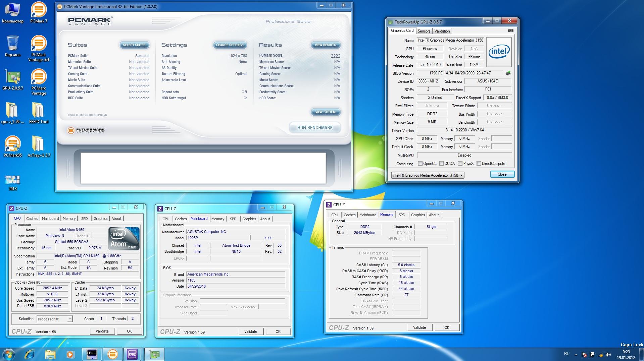The image size is (644, 361).
Task: Click Validate in the Memory CPU-Z window
Action: [419, 327]
